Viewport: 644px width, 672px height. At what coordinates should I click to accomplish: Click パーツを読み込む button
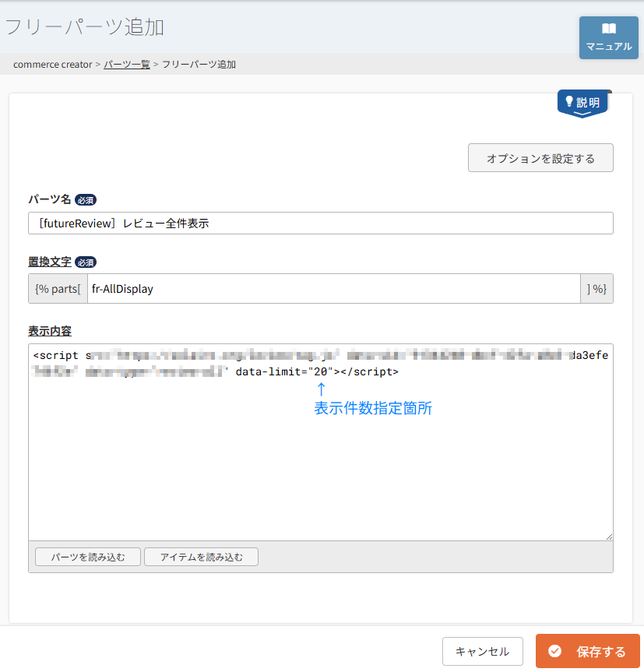88,557
